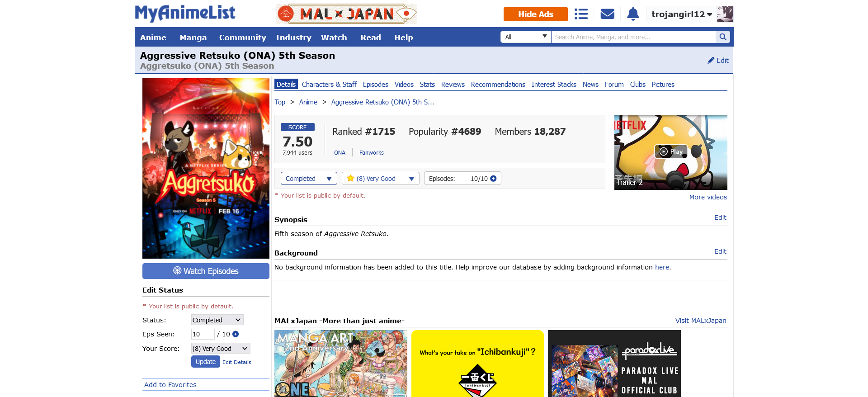This screenshot has width=868, height=397.
Task: Click the ONA type link
Action: [x=340, y=153]
